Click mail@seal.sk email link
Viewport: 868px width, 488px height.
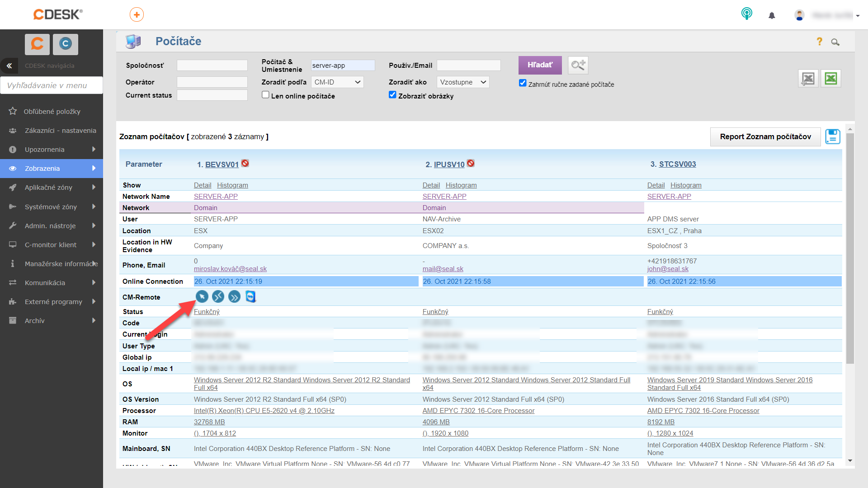coord(443,269)
